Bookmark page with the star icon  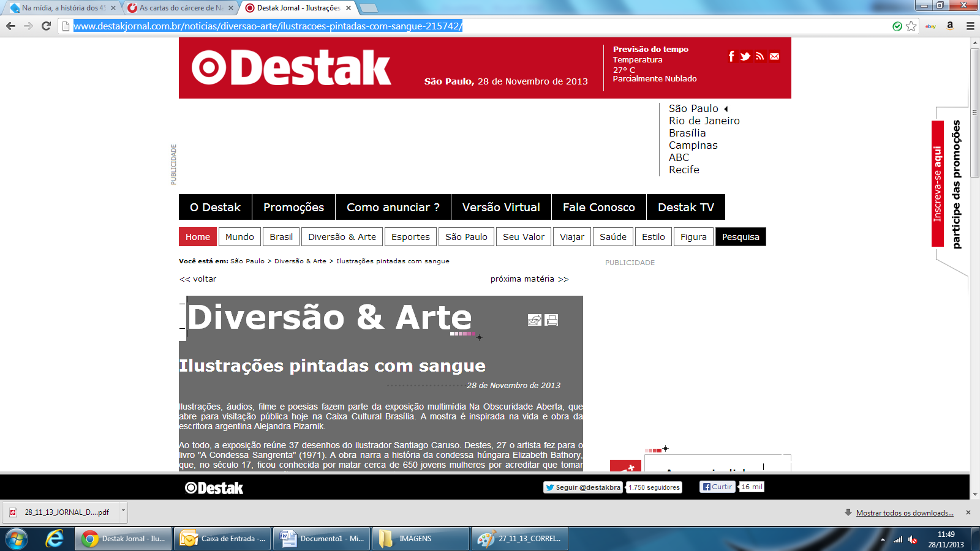(911, 26)
